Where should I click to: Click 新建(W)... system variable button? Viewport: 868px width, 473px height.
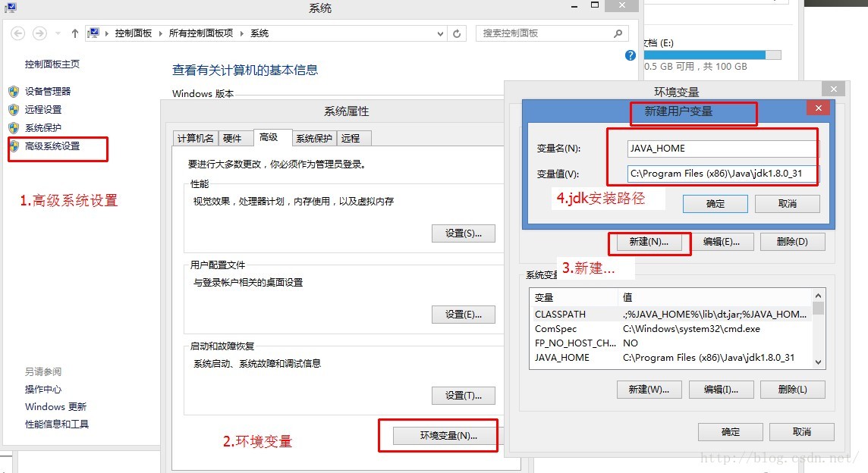click(649, 390)
